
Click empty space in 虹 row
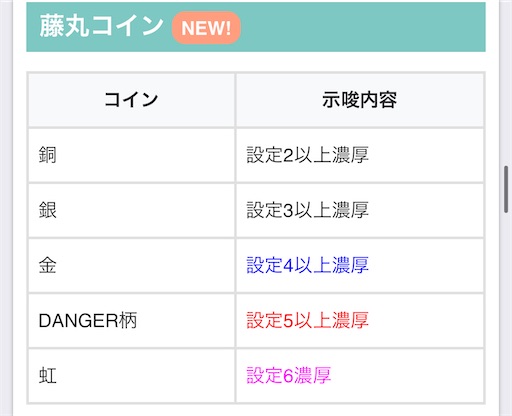coord(407,376)
